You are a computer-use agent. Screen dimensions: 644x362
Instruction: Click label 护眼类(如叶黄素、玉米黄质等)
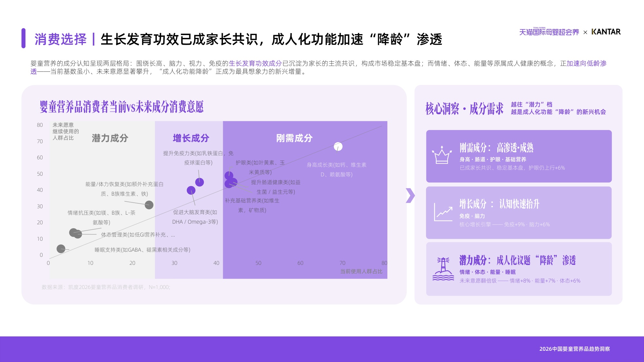[x=260, y=167]
